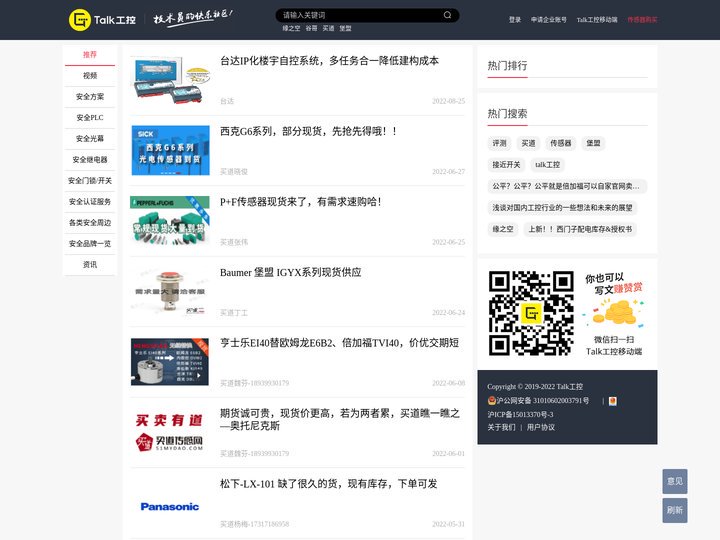Click the 买道 hot search tag
This screenshot has width=720, height=540.
pos(529,143)
